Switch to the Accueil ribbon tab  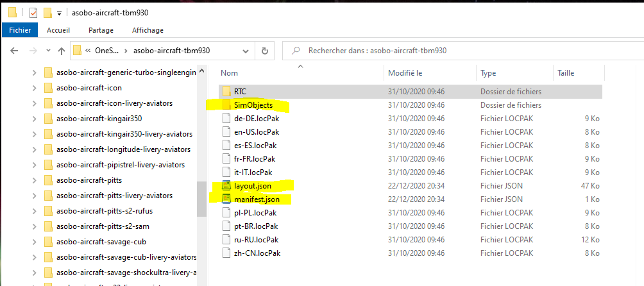[x=58, y=30]
